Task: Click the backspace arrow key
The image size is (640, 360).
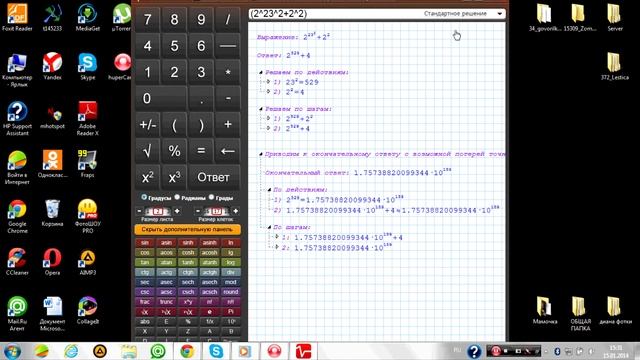Action: point(228,151)
